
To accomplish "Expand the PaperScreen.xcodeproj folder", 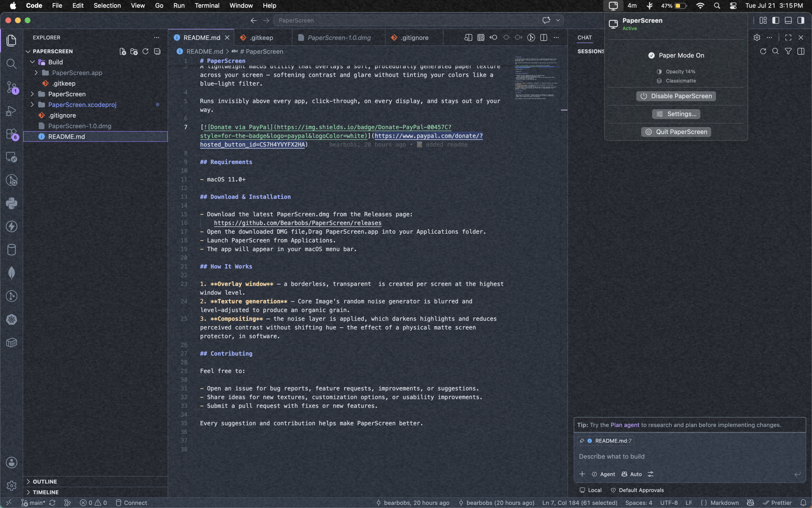I will click(33, 105).
